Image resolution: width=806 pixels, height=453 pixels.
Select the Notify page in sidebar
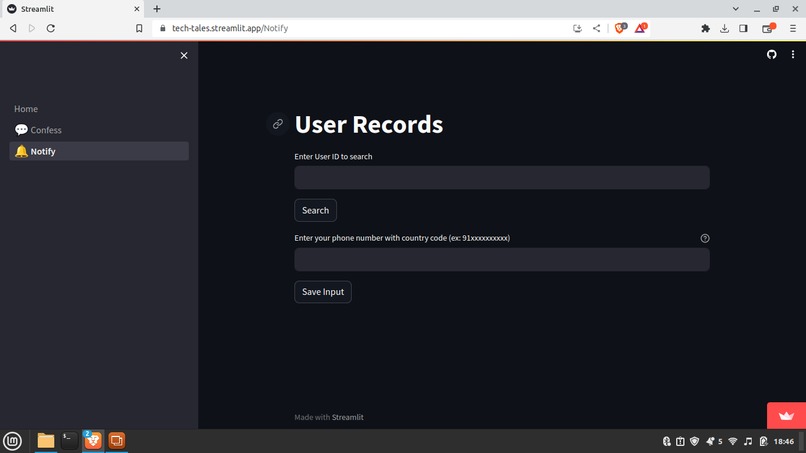click(x=99, y=151)
